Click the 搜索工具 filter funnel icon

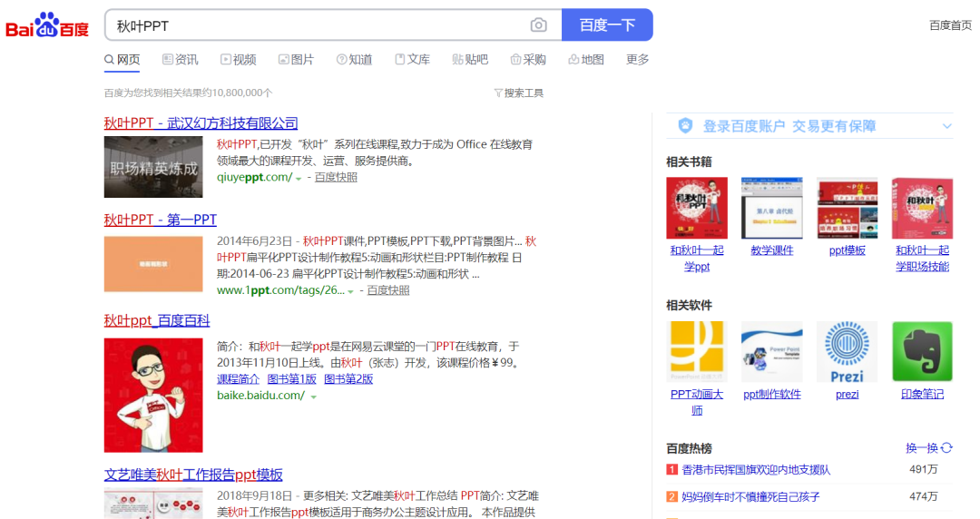(498, 93)
